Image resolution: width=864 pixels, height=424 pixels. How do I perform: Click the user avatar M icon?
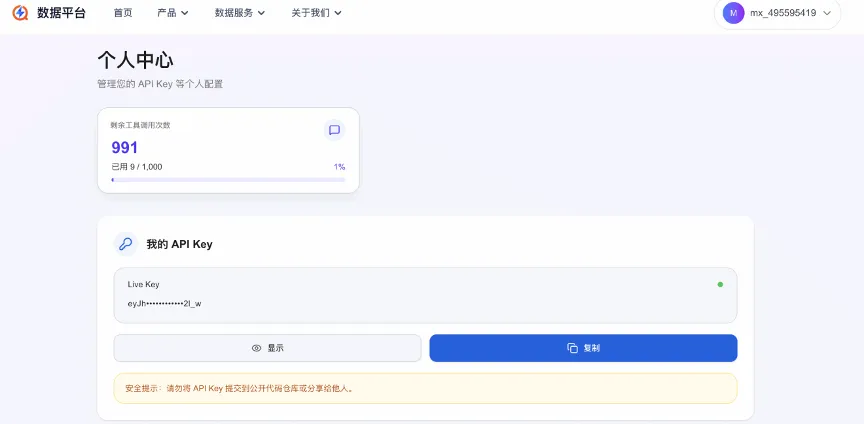(x=733, y=13)
